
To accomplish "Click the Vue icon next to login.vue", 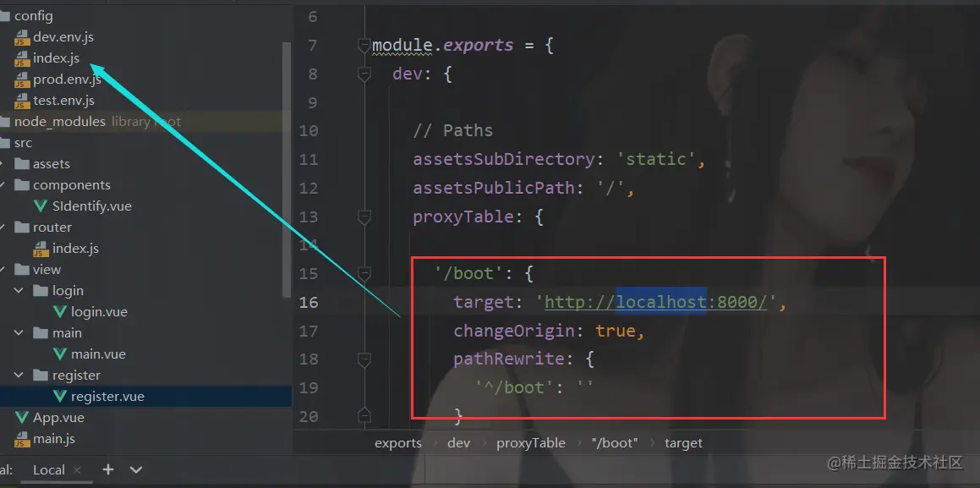I will coord(60,312).
